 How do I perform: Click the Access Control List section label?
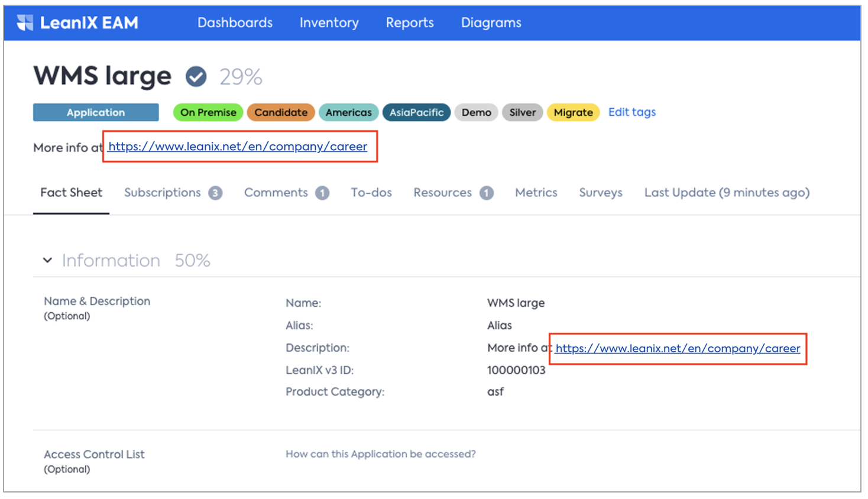click(x=94, y=454)
